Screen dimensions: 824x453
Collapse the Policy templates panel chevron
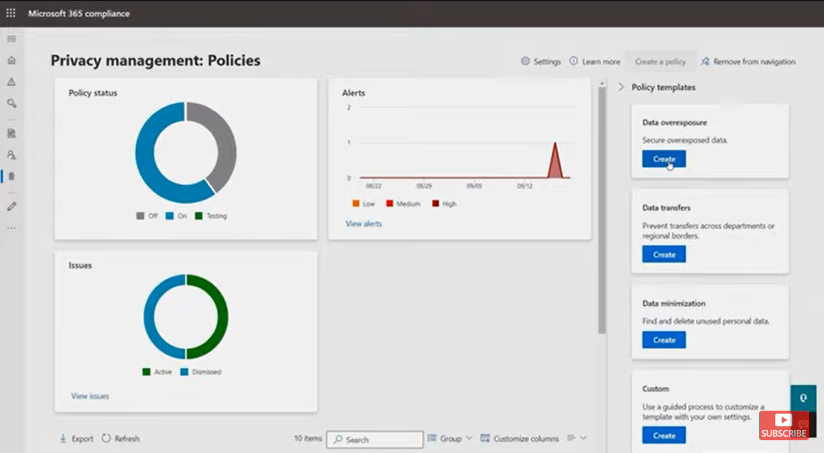click(621, 87)
